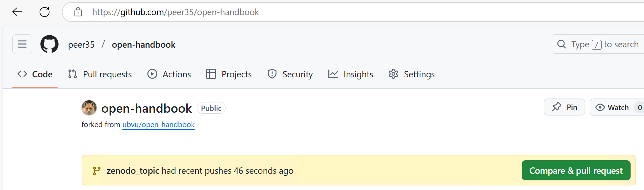Switch to Pull requests tab
This screenshot has width=644, height=190.
[100, 74]
